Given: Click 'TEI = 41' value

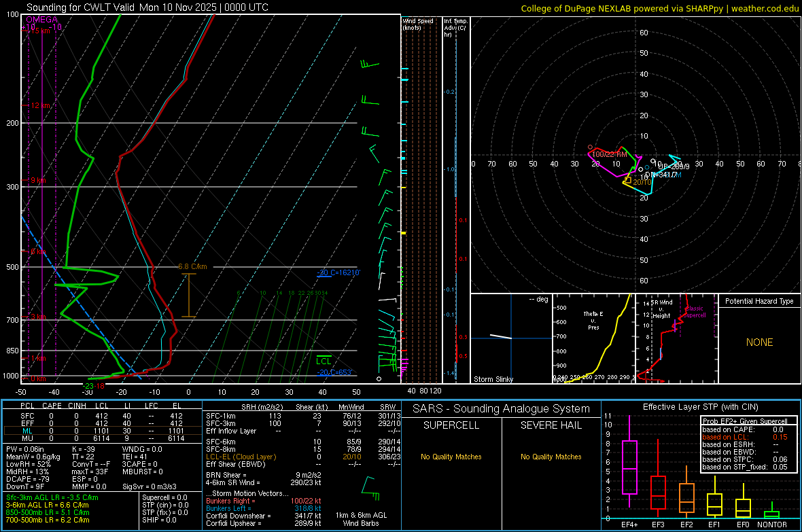Looking at the screenshot, I should pos(135,457).
